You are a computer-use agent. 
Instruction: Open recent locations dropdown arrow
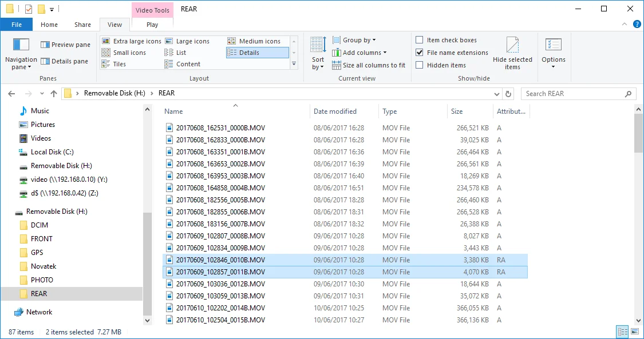tap(42, 93)
